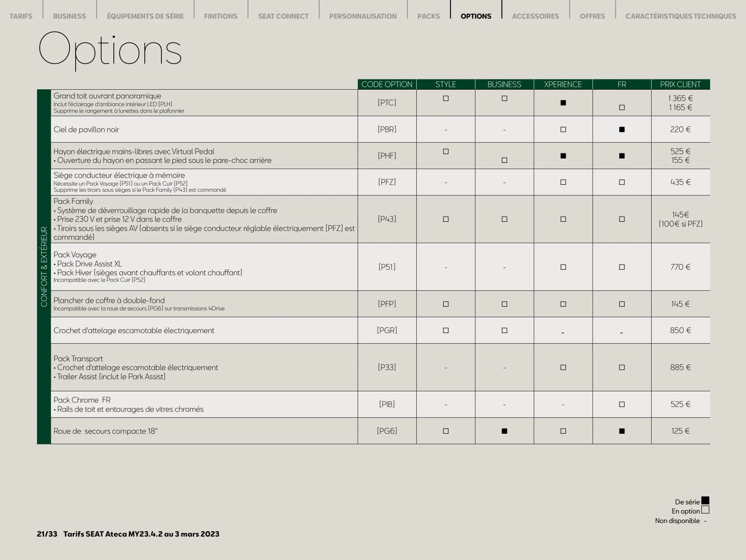Image resolution: width=746 pixels, height=560 pixels.
Task: Click the [PIB] option code
Action: [387, 404]
